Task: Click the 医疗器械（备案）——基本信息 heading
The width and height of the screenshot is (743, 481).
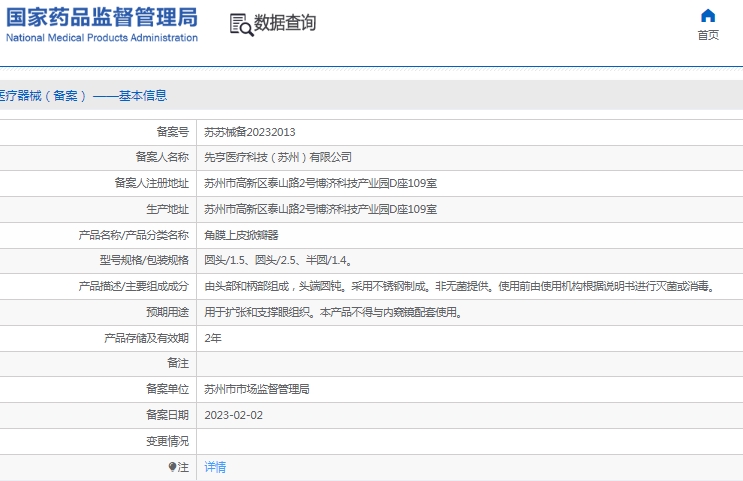Action: [x=83, y=96]
